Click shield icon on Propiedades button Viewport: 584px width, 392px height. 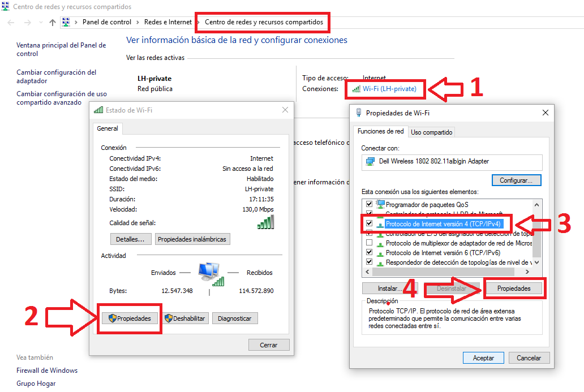tap(113, 318)
